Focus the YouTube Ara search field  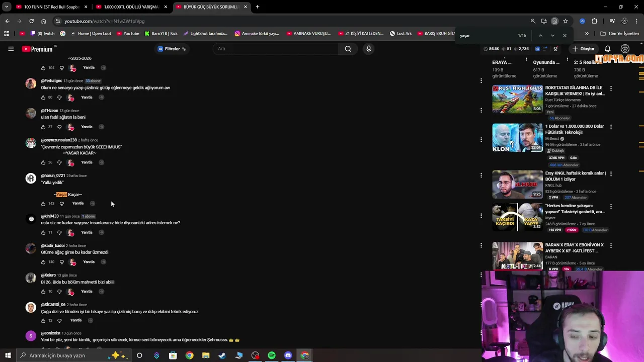(276, 49)
